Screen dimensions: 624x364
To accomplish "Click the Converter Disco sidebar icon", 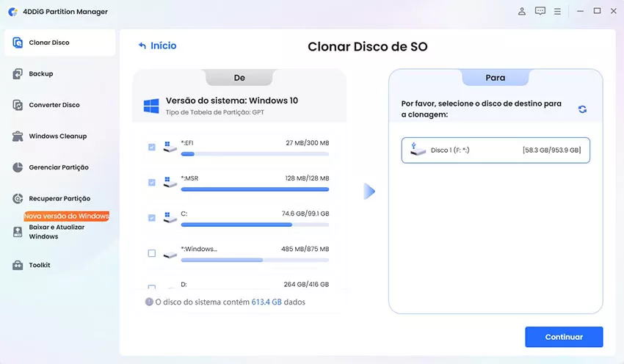I will click(x=18, y=105).
